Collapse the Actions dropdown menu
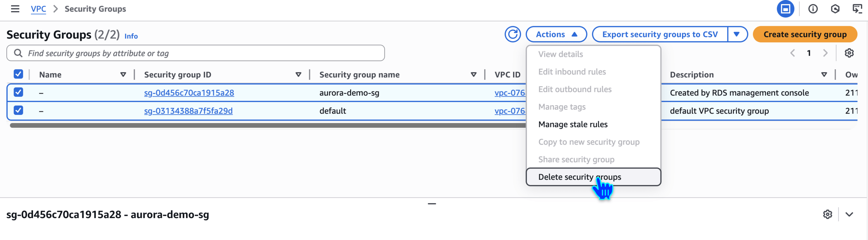 coord(556,34)
